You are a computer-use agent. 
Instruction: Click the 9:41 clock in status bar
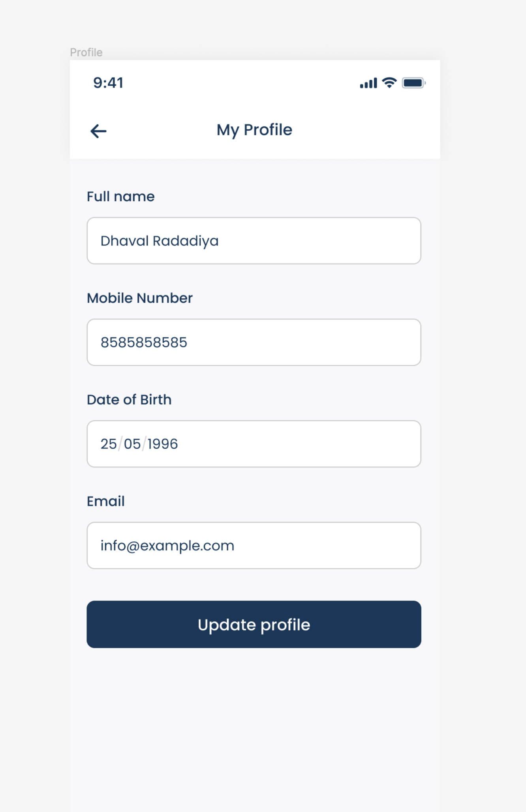(x=108, y=83)
